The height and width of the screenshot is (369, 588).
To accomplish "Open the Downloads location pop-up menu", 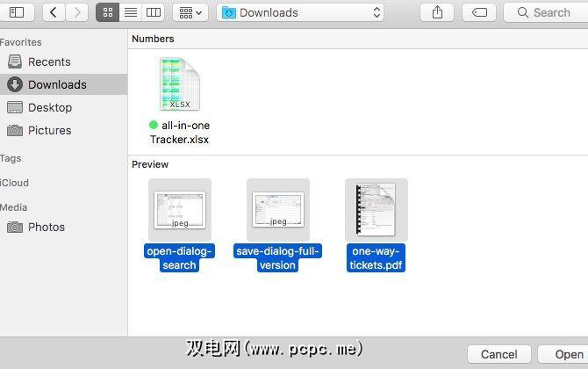I will [300, 12].
